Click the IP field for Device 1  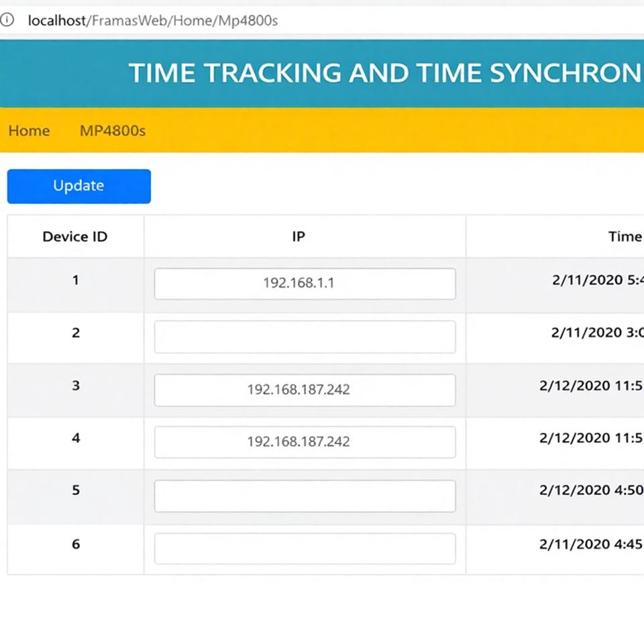[x=305, y=284]
